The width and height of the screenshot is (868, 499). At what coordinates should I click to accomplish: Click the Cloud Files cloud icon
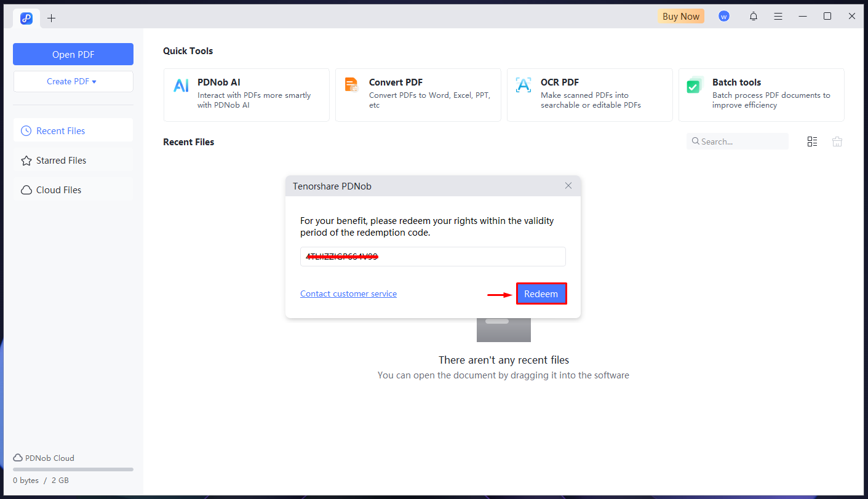pyautogui.click(x=26, y=190)
